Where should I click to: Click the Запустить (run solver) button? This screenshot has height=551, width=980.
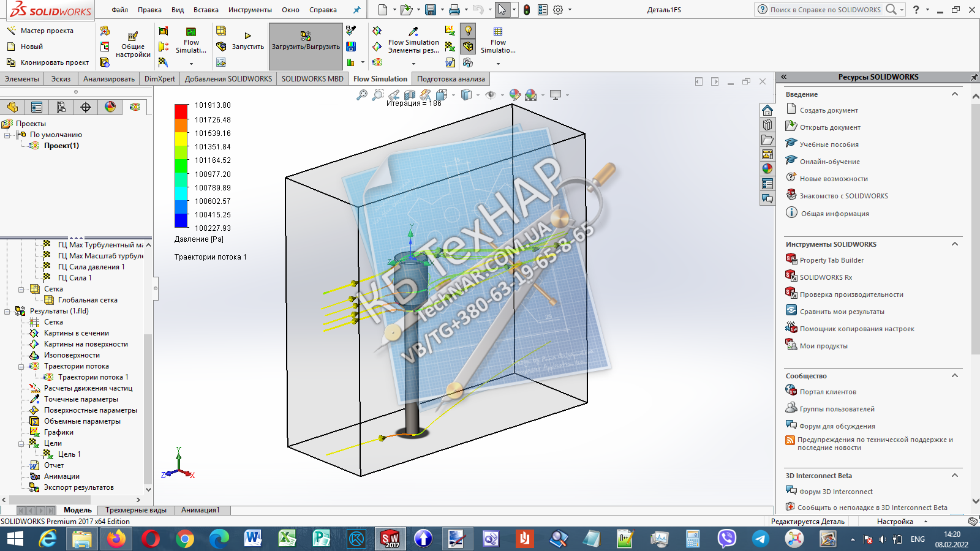(x=247, y=42)
